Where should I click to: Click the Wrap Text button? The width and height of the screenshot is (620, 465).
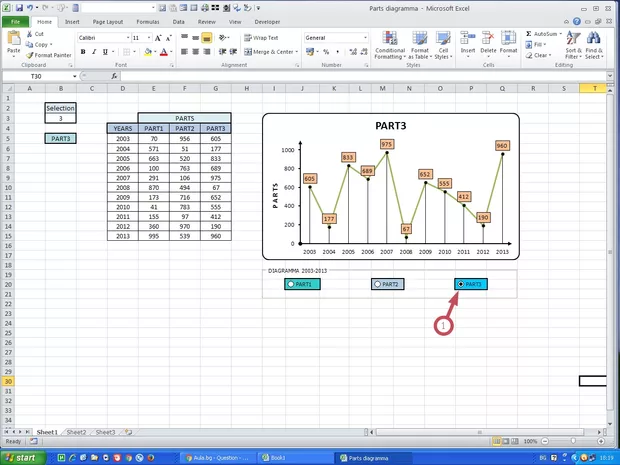tap(260, 37)
